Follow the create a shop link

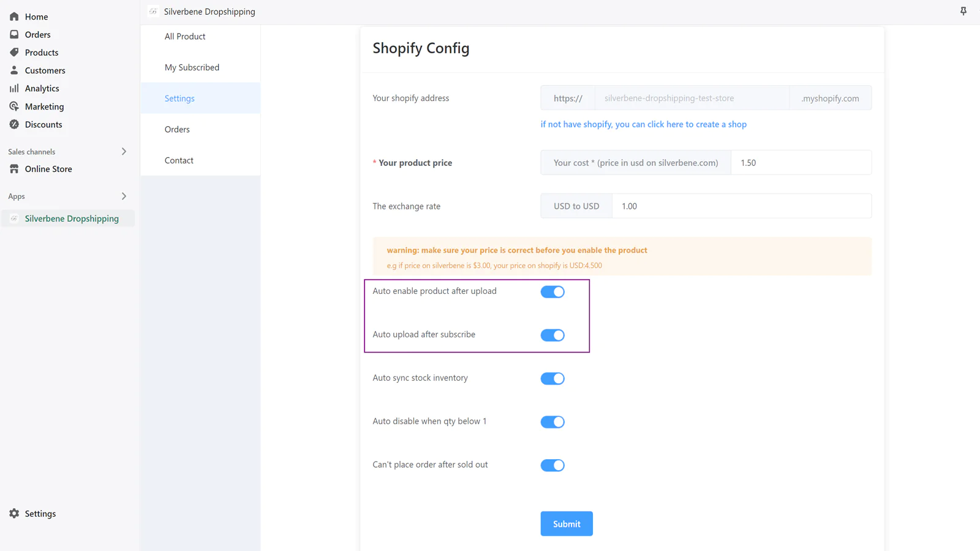pos(643,124)
